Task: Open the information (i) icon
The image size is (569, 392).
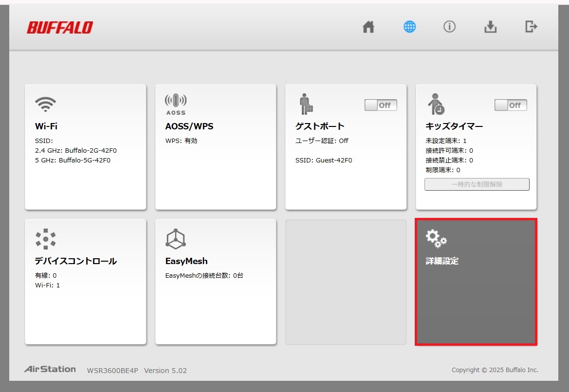Action: tap(449, 26)
